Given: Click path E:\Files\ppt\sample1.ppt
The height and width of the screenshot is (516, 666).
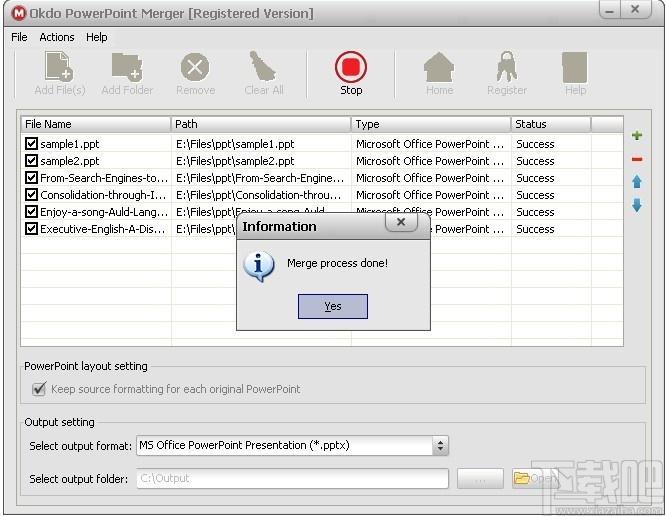Looking at the screenshot, I should 235,144.
